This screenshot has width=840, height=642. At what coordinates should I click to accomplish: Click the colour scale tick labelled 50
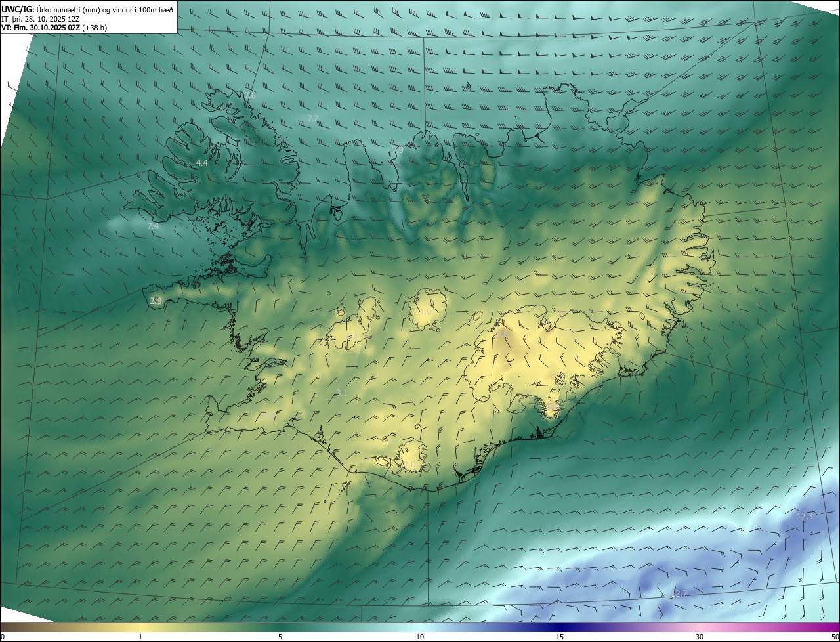(835, 637)
